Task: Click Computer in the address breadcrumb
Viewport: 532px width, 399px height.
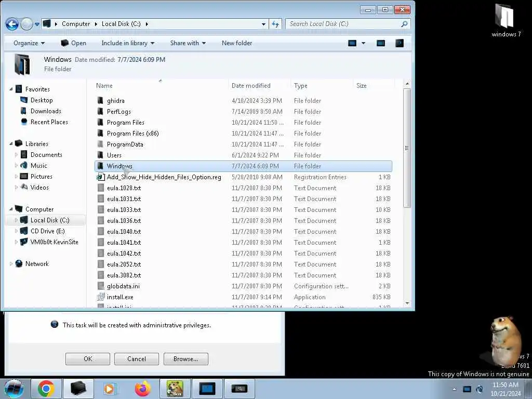Action: [76, 24]
